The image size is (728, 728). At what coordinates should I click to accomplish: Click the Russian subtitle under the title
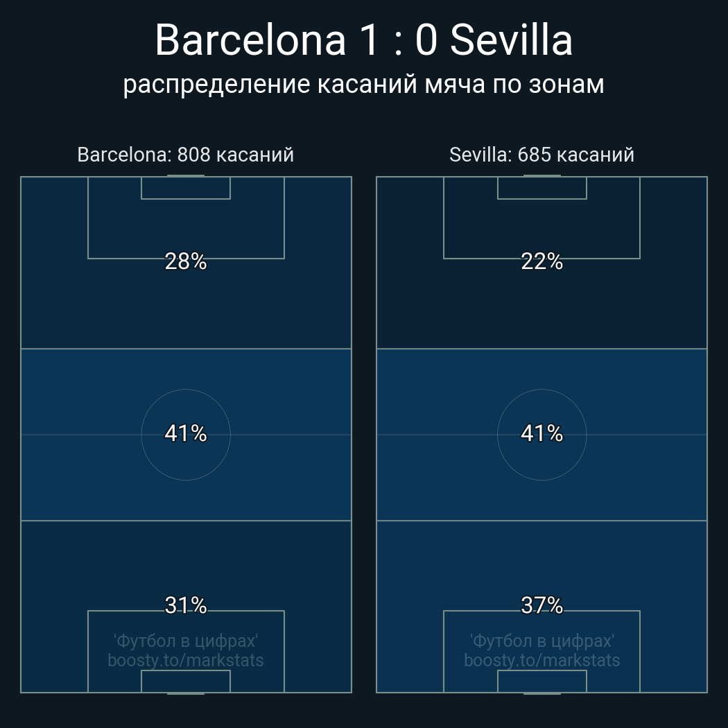363,84
